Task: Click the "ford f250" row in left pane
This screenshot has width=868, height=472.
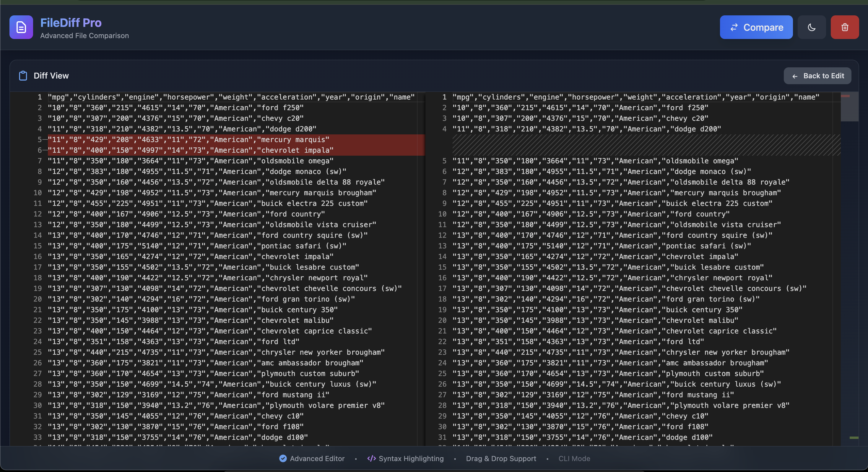Action: click(175, 108)
